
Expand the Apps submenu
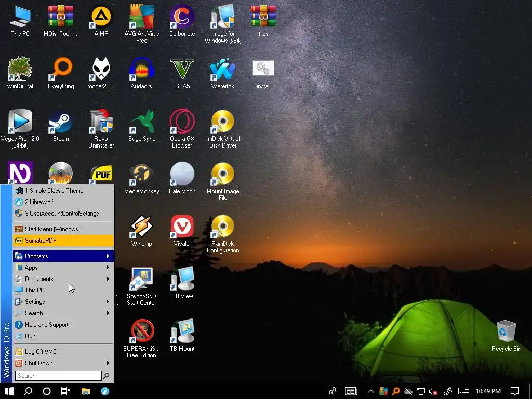[x=63, y=268]
